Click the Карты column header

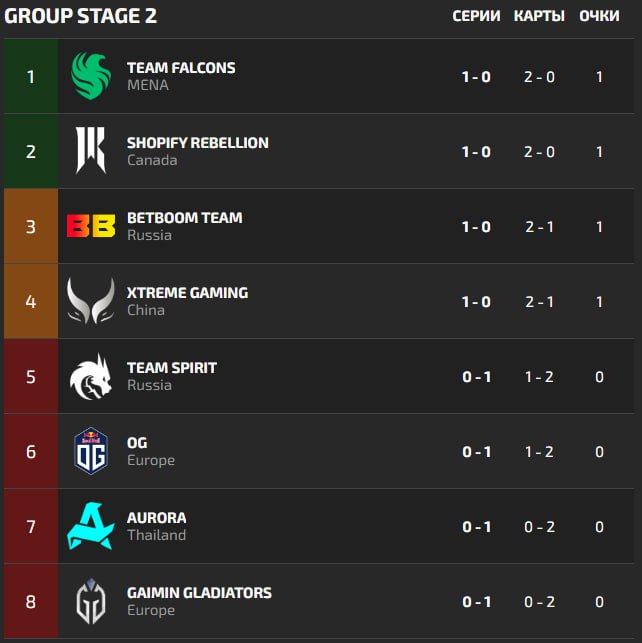pyautogui.click(x=540, y=16)
